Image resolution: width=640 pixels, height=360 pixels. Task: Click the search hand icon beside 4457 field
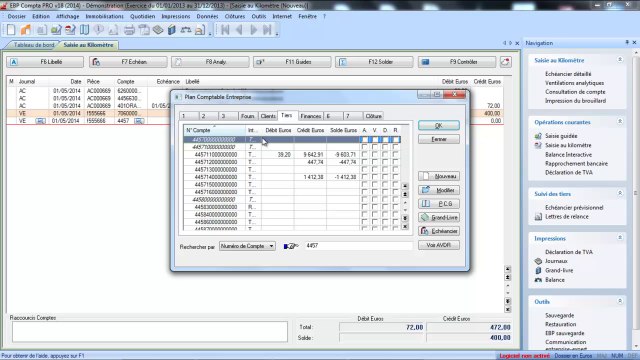(x=291, y=246)
